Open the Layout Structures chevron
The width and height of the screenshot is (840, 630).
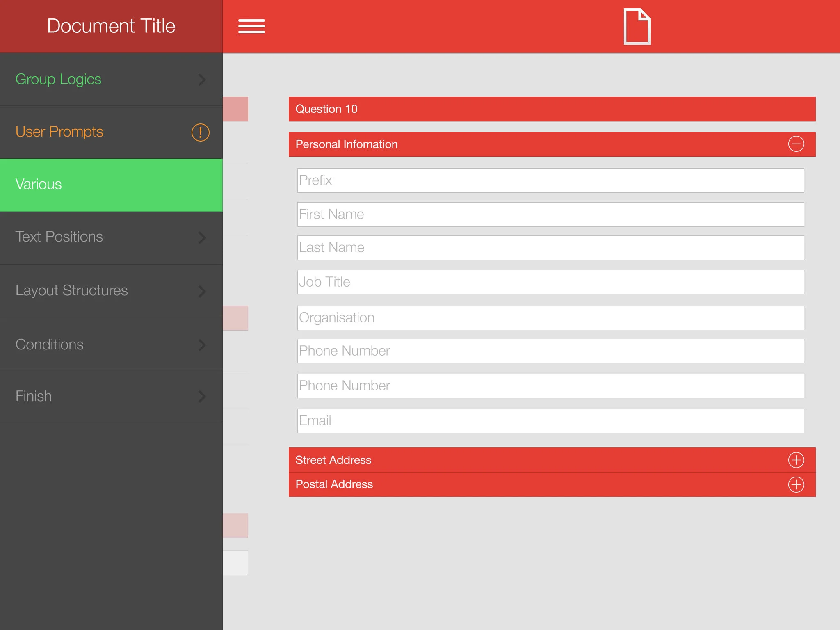point(202,291)
